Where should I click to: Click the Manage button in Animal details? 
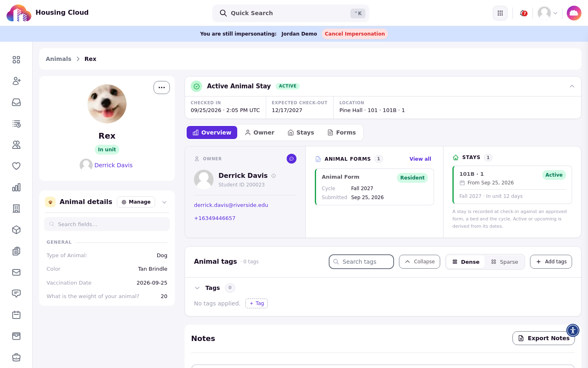click(136, 202)
